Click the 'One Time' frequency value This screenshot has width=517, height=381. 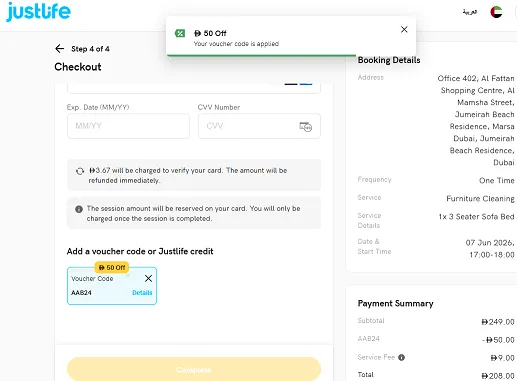click(497, 180)
